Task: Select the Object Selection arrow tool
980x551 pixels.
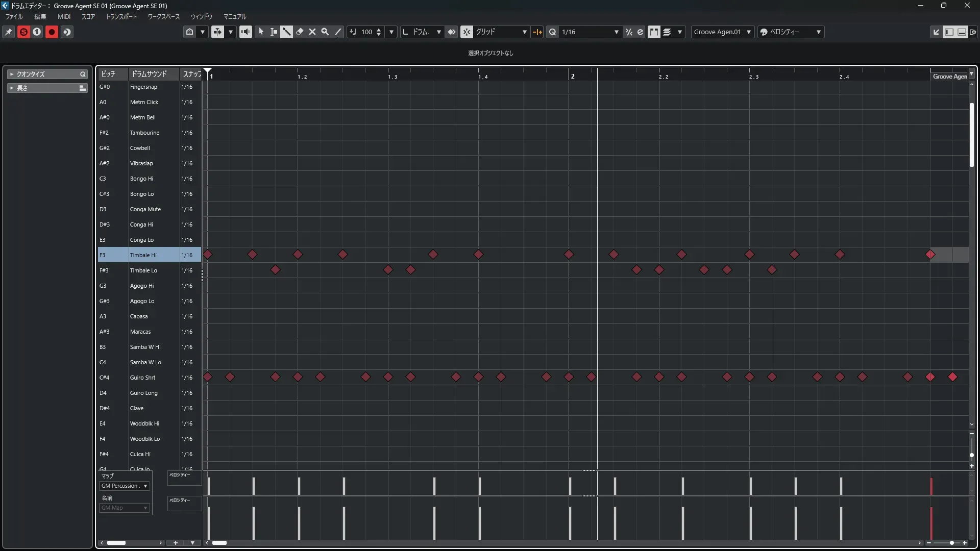Action: tap(261, 32)
